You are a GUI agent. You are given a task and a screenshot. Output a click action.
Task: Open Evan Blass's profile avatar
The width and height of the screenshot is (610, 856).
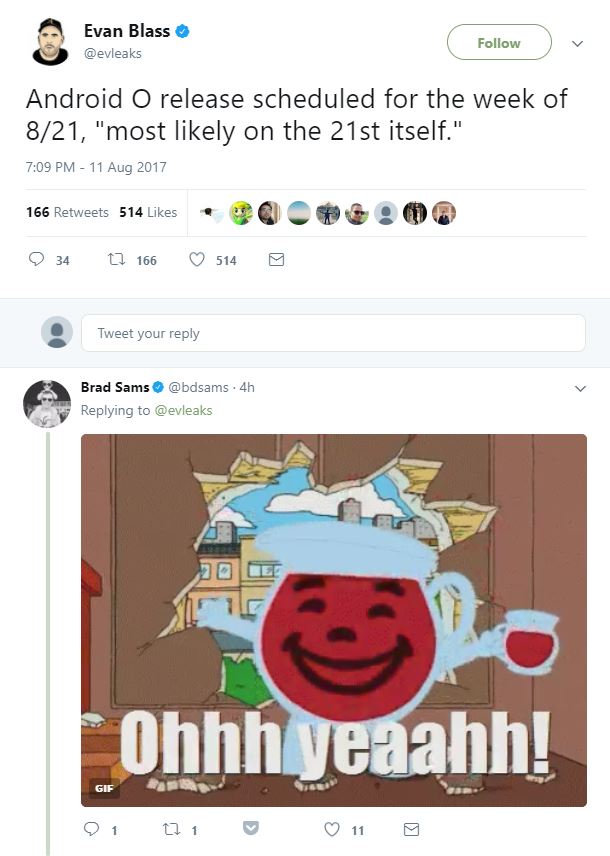coord(50,43)
